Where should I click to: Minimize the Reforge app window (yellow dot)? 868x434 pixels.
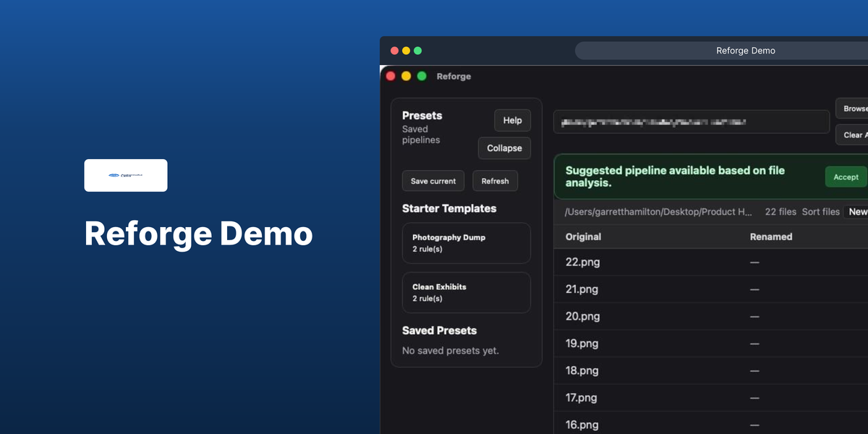click(406, 76)
